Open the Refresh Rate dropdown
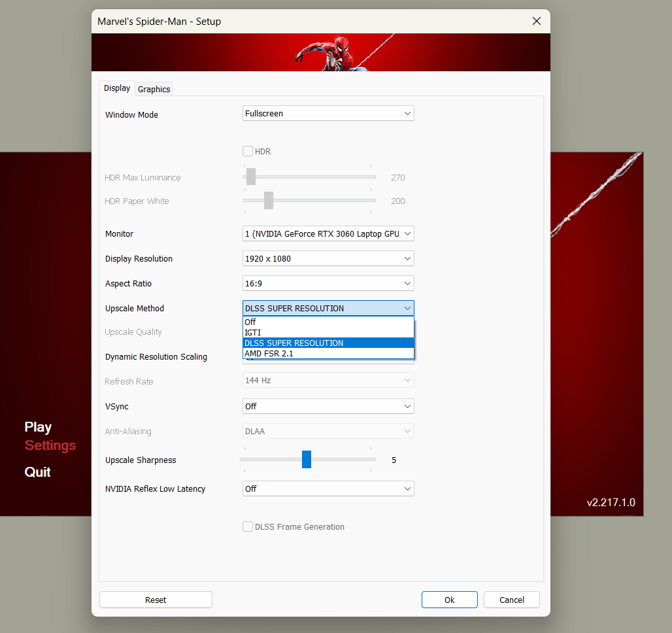 [328, 381]
